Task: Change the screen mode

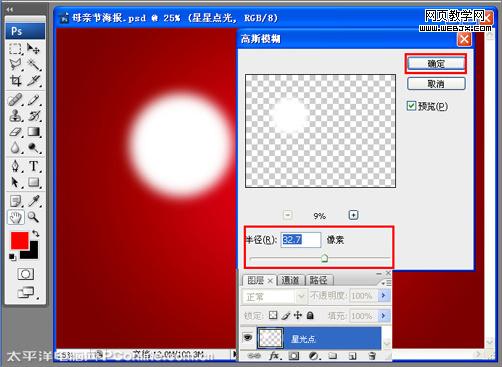Action: point(26,293)
